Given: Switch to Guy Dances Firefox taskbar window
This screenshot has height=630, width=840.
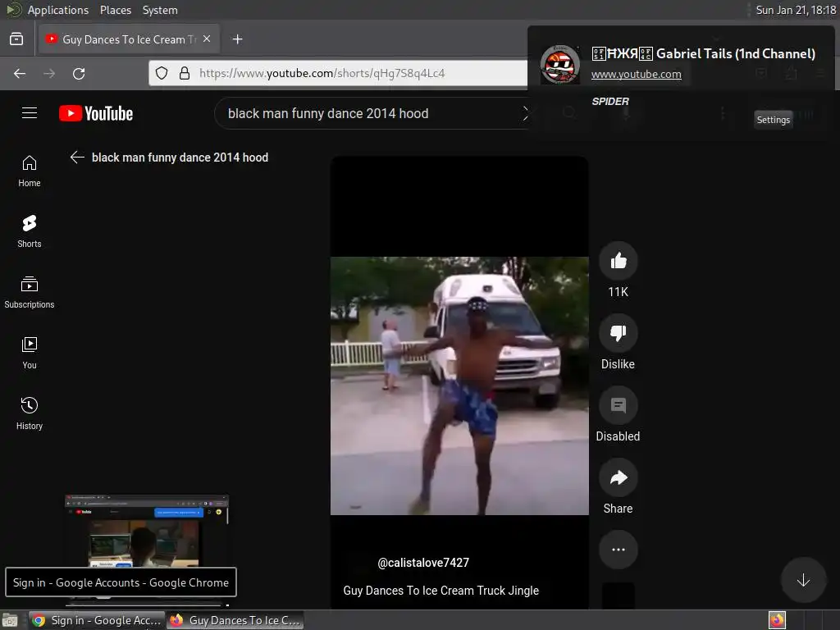Looking at the screenshot, I should [x=235, y=620].
